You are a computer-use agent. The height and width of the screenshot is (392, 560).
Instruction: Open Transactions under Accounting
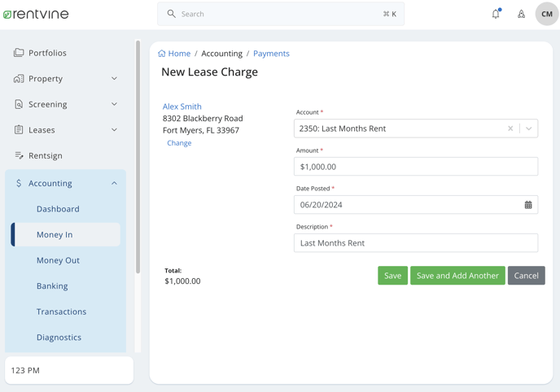[61, 311]
